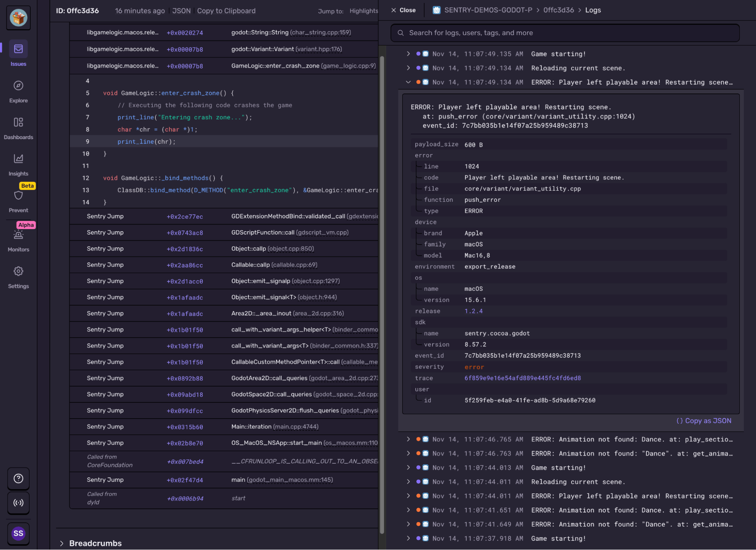
Task: Click inside the logs search field
Action: tap(529, 33)
